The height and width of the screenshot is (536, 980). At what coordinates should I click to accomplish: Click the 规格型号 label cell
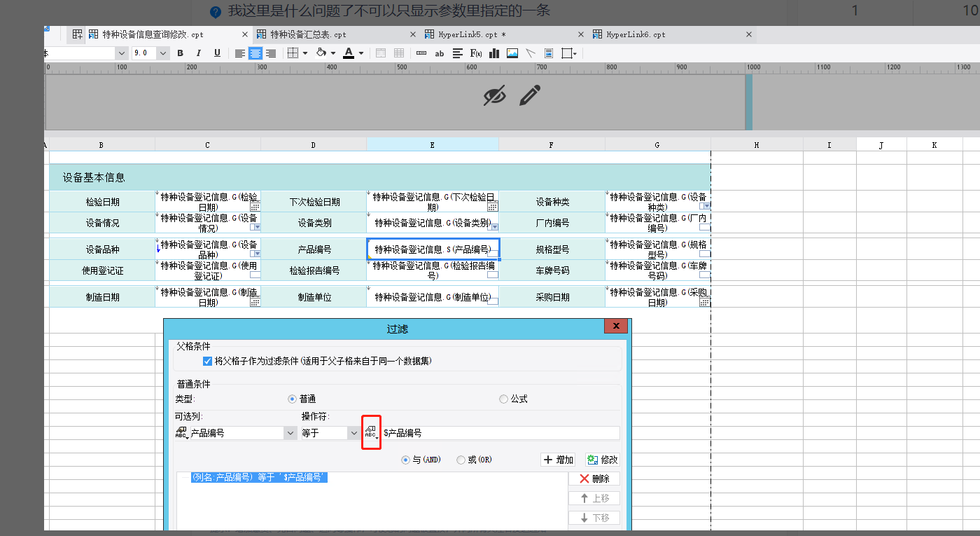pos(552,249)
